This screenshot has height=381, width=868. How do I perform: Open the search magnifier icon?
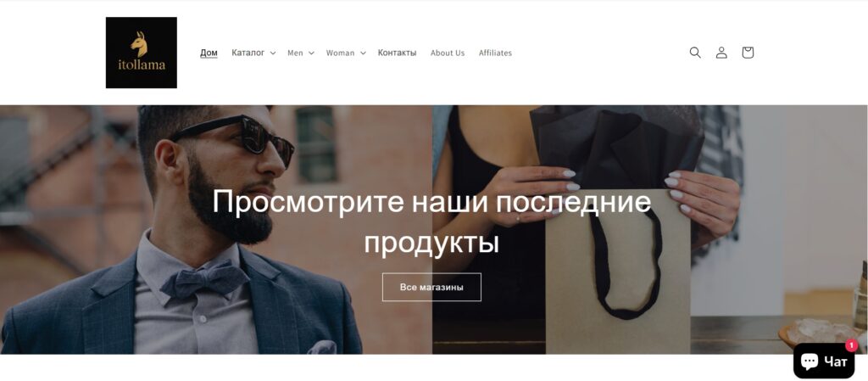pyautogui.click(x=695, y=53)
